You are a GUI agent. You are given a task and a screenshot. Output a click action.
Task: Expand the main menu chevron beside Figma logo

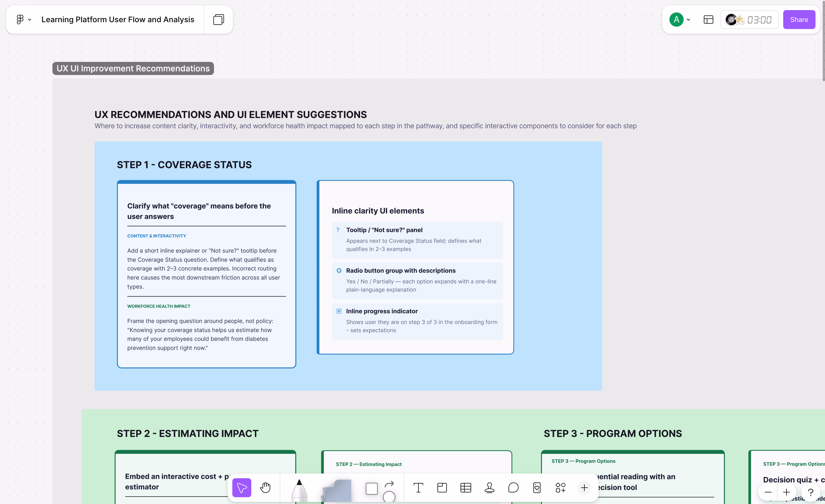(30, 20)
